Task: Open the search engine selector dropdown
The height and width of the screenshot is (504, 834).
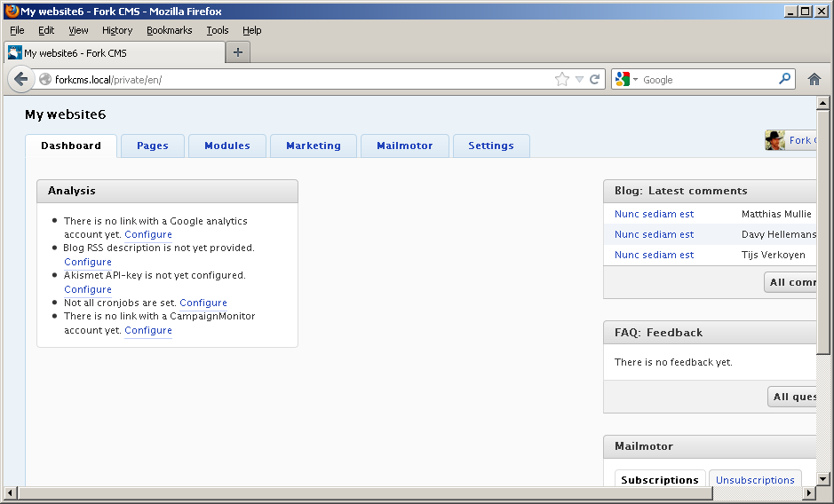Action: coord(625,79)
